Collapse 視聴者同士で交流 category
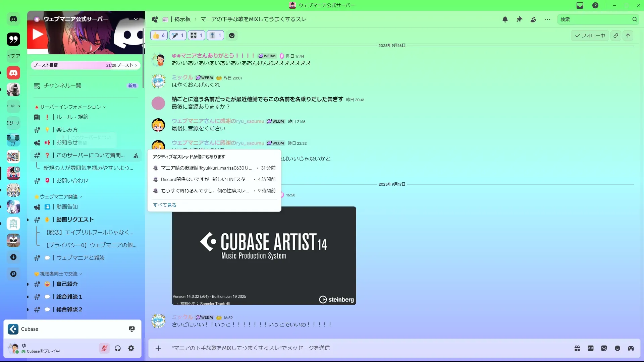 pos(59,274)
